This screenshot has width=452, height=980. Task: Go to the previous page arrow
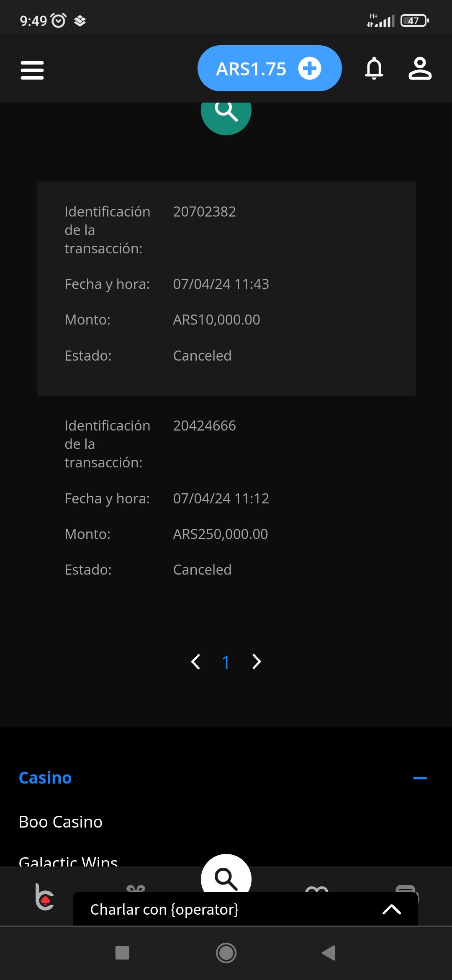click(195, 662)
